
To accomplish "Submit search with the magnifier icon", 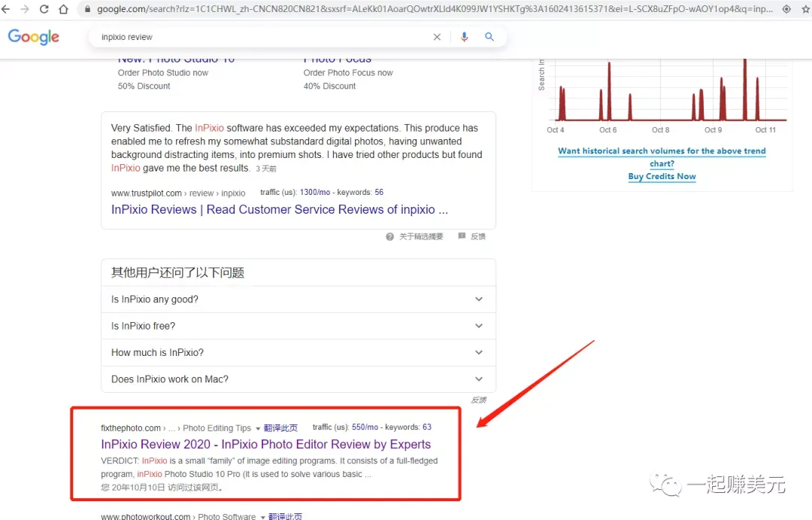I will 489,37.
